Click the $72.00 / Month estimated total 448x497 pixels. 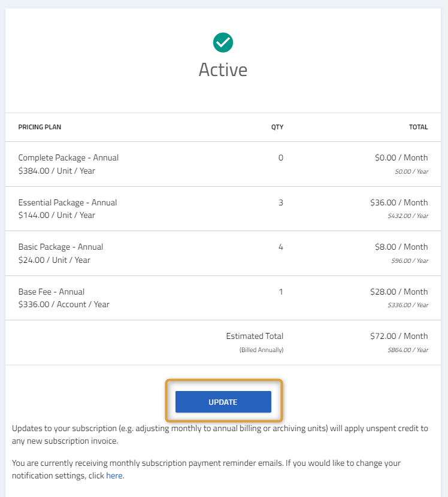(x=399, y=336)
